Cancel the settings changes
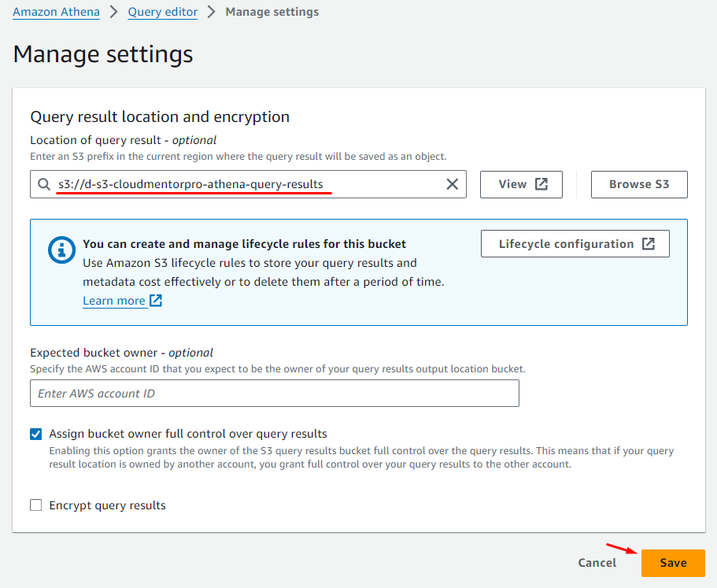The height and width of the screenshot is (588, 717). tap(597, 563)
